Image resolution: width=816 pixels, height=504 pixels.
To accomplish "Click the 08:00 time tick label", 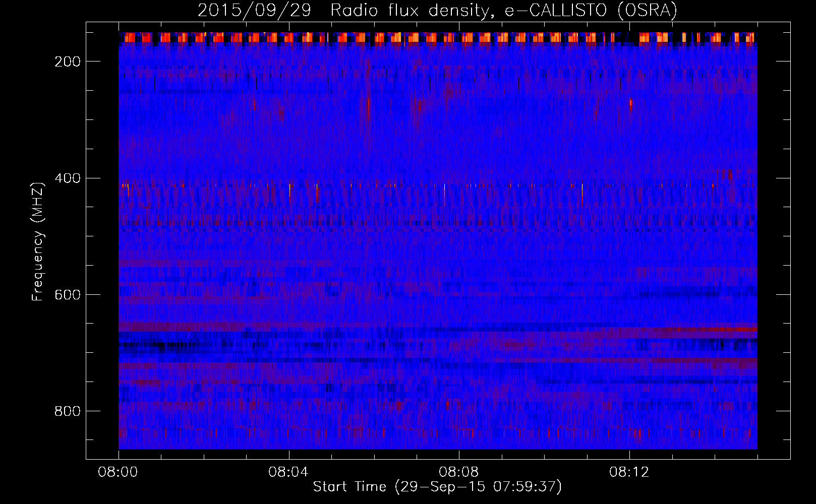I will tap(119, 472).
